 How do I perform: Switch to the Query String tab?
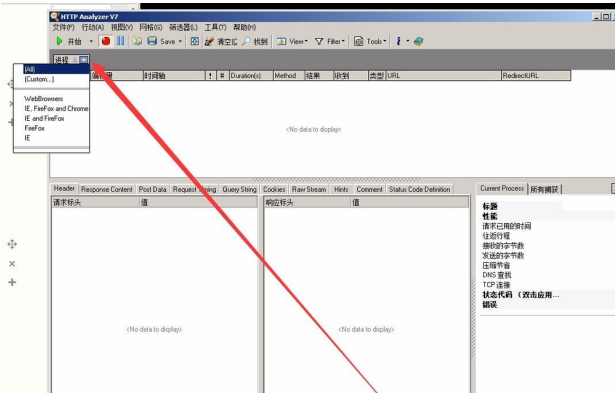[239, 189]
